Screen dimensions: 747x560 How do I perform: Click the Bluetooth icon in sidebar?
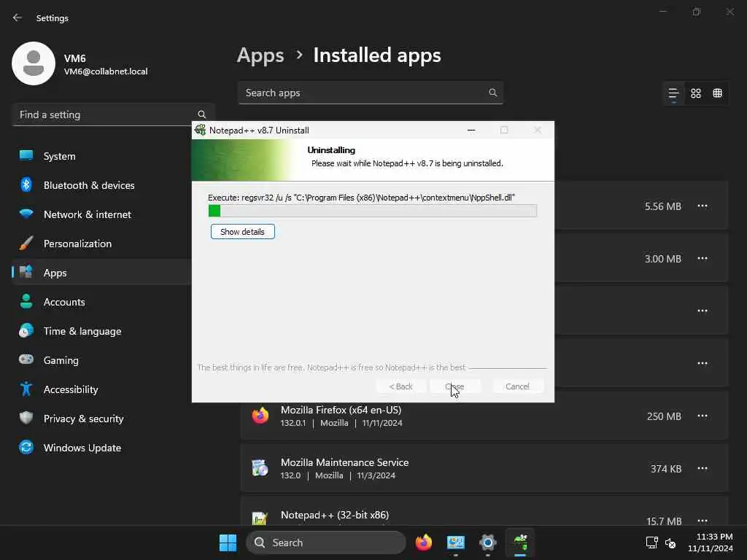coord(26,184)
